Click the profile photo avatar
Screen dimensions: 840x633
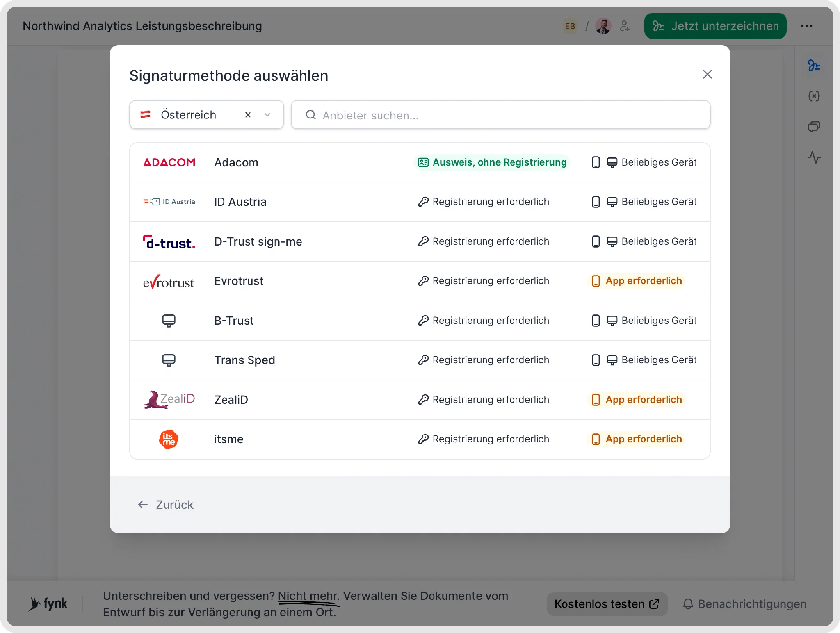pyautogui.click(x=603, y=26)
